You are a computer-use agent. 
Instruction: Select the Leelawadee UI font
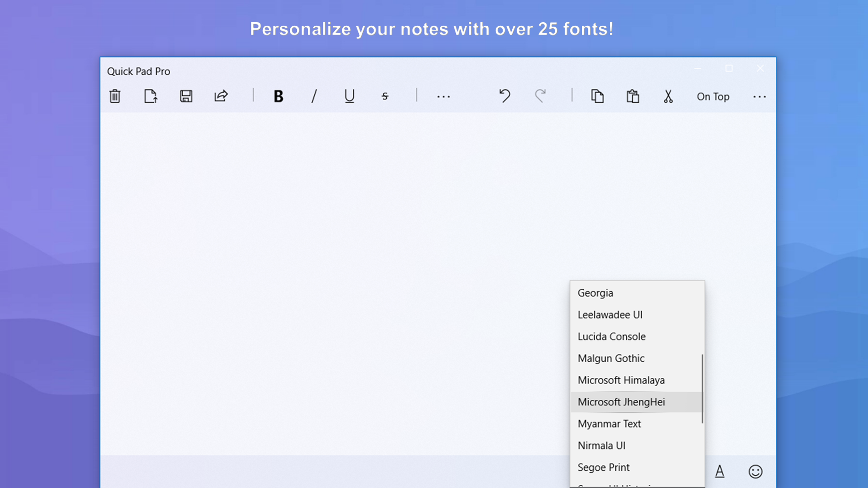(x=637, y=315)
